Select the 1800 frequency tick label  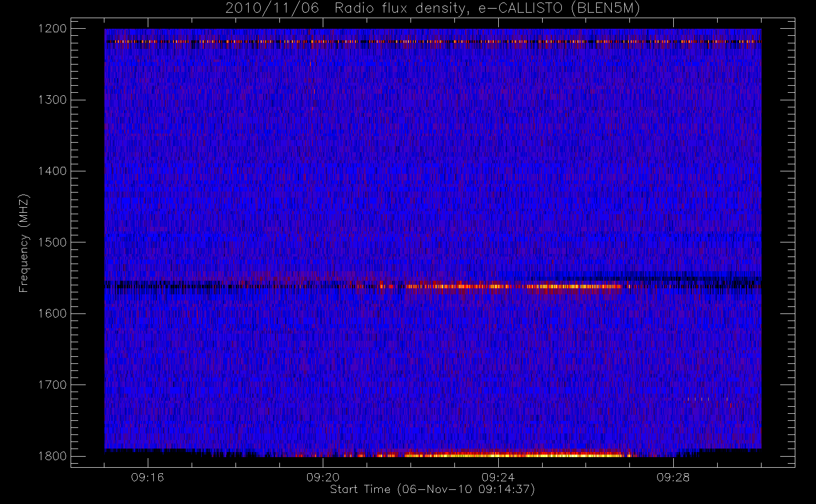(x=52, y=456)
